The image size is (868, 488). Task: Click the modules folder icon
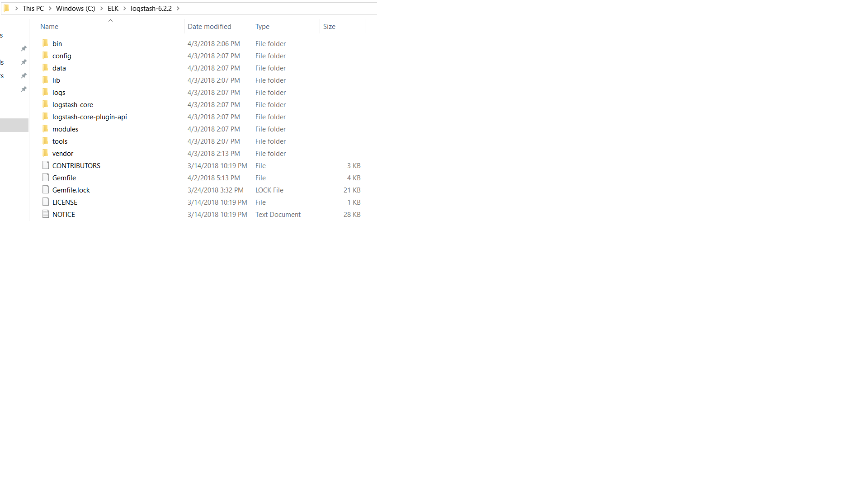point(45,129)
